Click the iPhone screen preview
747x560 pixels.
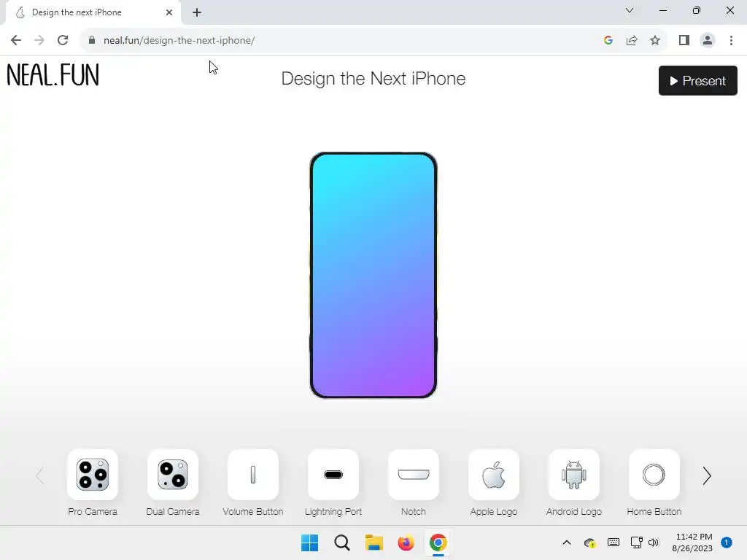coord(373,275)
